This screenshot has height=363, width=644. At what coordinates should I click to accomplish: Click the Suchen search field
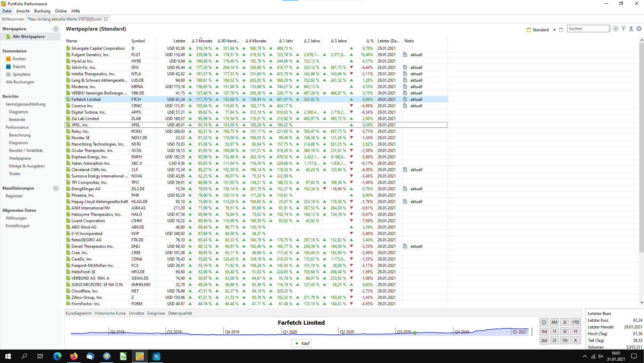coord(588,29)
